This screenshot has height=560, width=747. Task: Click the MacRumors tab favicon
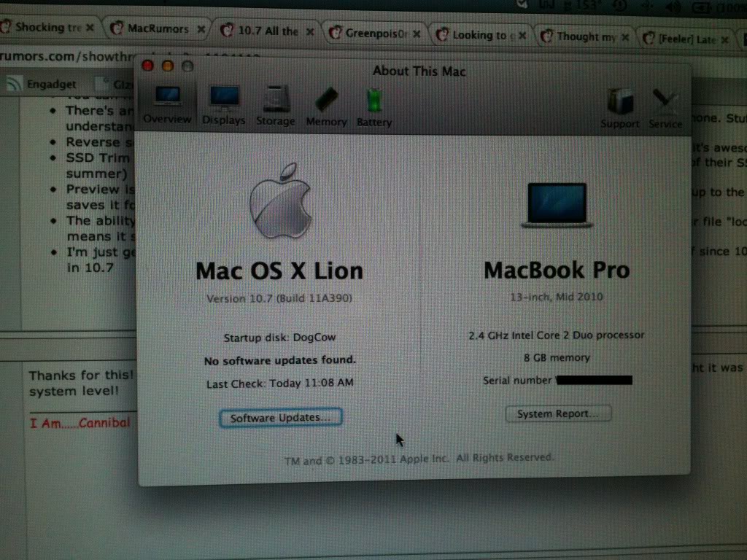point(117,28)
